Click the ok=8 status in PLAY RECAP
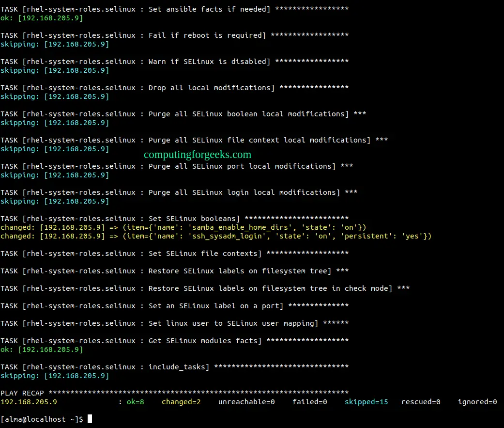 135,401
